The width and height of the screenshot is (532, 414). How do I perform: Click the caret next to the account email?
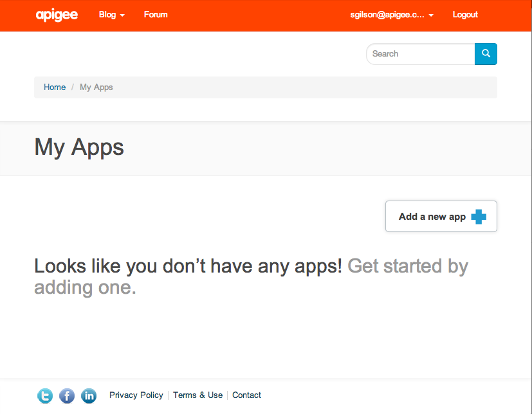pos(431,15)
